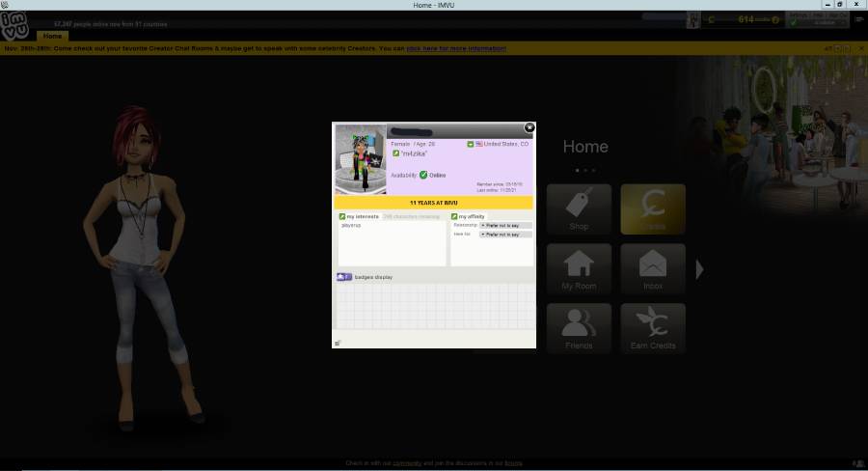Open the Earn Credits tile
Screen dimensions: 868x471
[653, 328]
